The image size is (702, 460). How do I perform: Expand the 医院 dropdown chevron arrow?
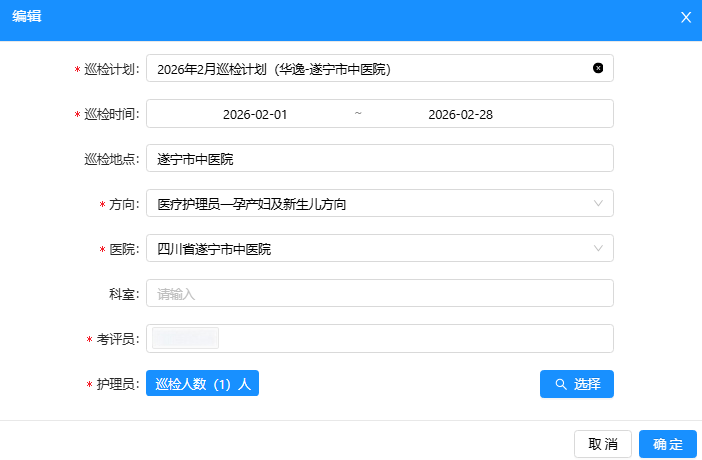[598, 248]
